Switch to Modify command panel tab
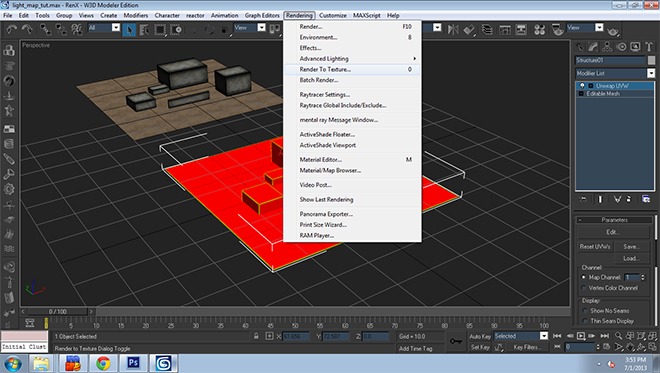 [x=593, y=47]
